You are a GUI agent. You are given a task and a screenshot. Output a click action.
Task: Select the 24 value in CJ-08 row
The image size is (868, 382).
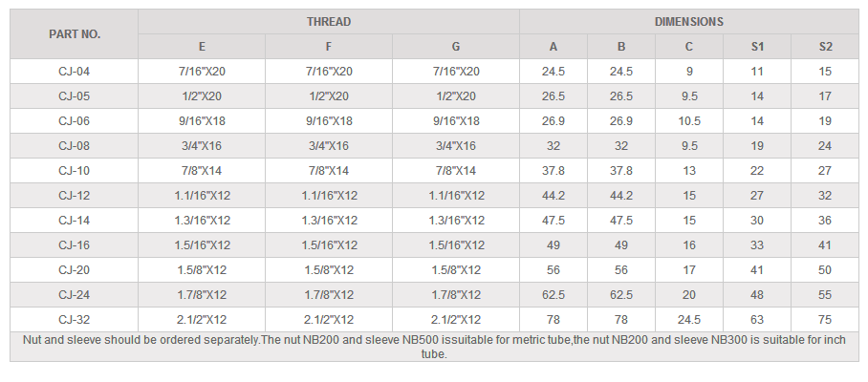[825, 146]
